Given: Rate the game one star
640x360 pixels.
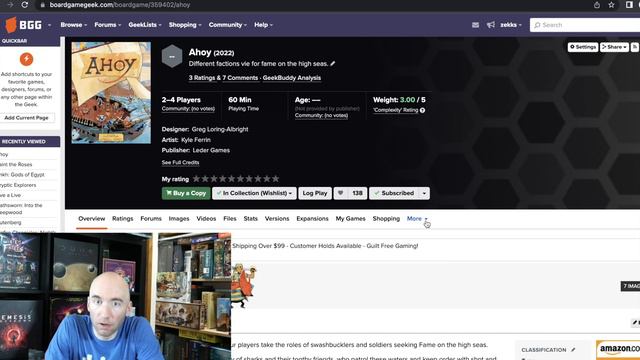Looking at the screenshot, I should (x=196, y=179).
